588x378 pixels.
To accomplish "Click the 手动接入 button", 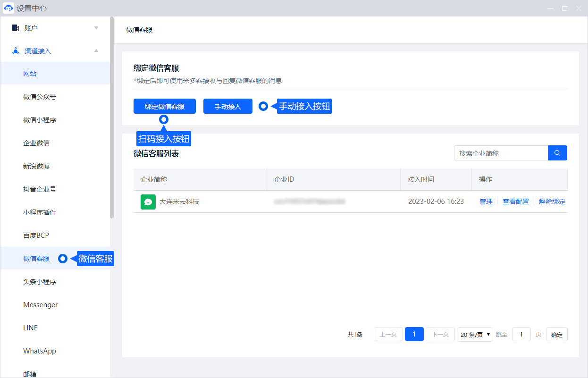I will pyautogui.click(x=227, y=107).
